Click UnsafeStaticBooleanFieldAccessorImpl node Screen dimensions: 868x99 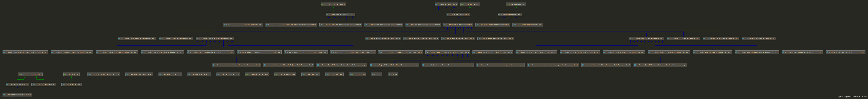[x=669, y=52]
